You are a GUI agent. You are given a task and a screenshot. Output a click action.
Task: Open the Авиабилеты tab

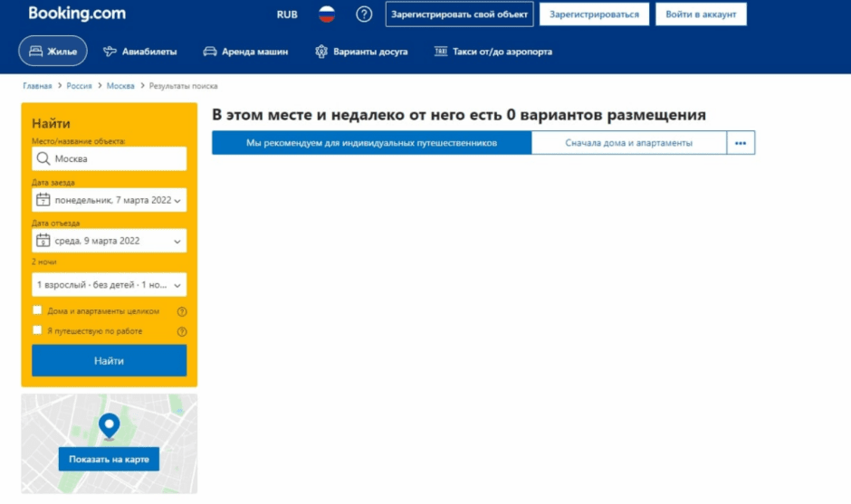tap(140, 52)
